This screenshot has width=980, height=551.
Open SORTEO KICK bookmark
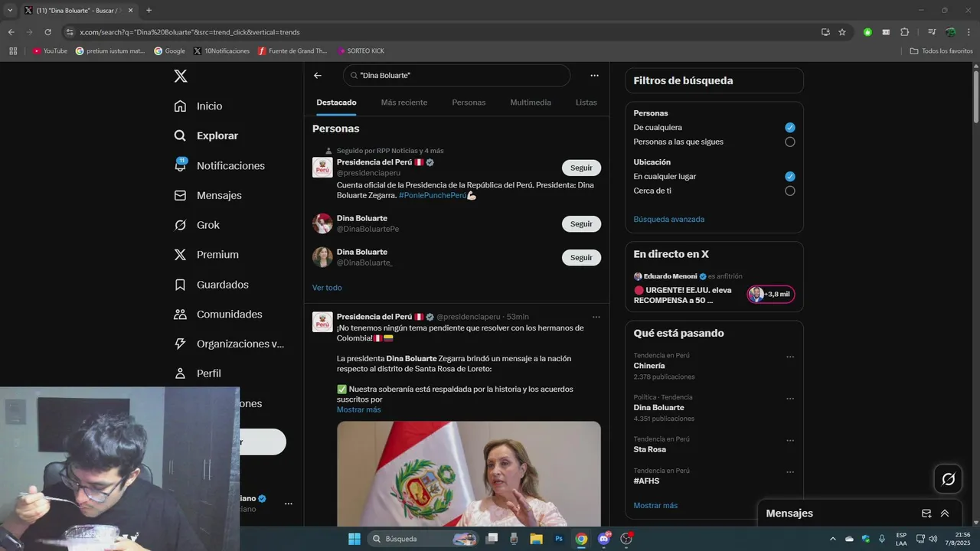tap(361, 51)
